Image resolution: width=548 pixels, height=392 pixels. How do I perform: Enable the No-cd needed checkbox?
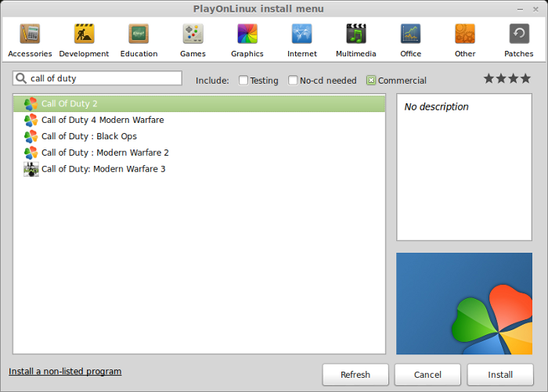(293, 81)
